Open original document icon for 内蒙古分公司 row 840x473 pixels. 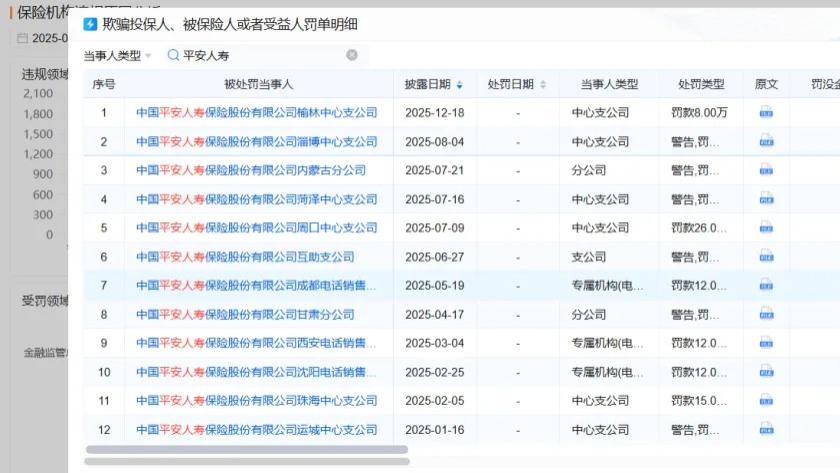(766, 170)
